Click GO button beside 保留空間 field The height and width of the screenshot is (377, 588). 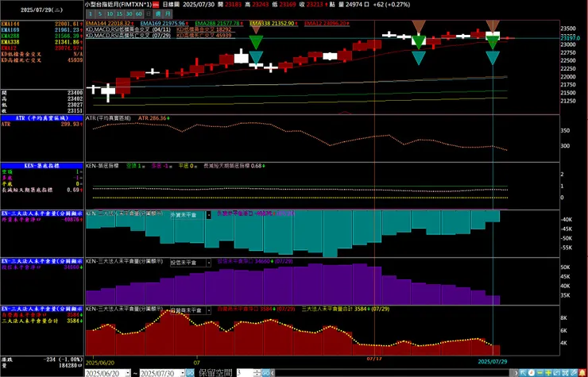click(265, 373)
